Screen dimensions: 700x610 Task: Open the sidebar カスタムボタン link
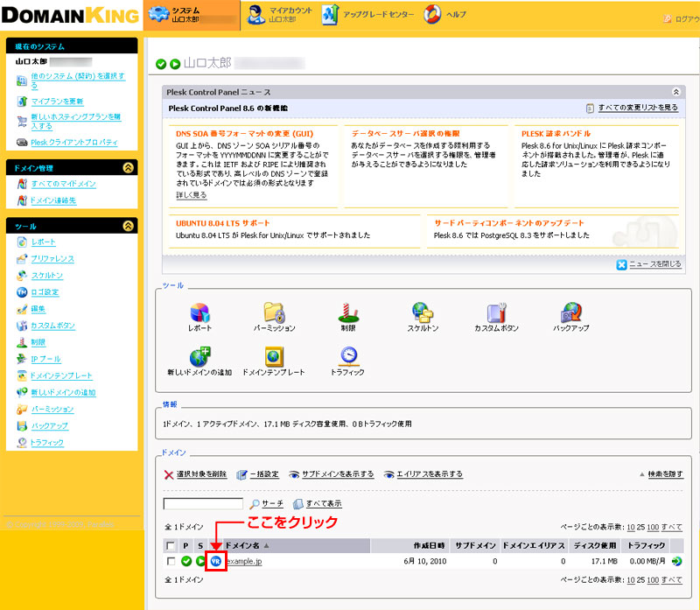(53, 326)
